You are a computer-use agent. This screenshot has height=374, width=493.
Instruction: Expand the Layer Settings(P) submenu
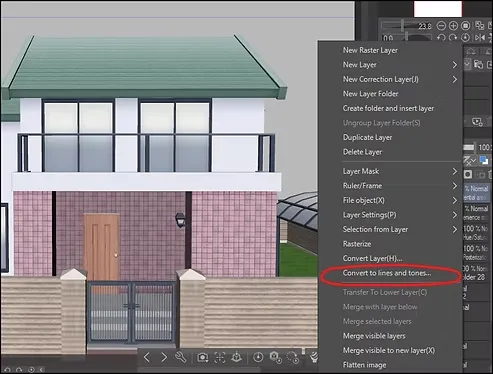point(390,215)
